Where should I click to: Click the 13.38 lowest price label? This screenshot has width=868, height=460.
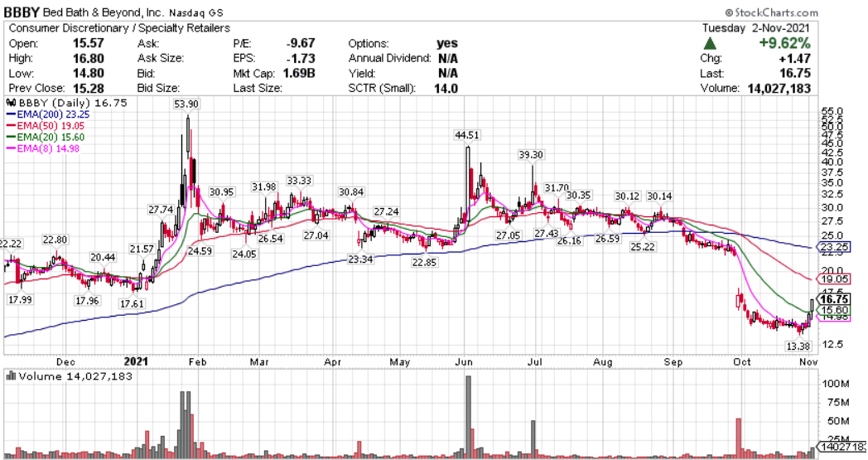coord(798,346)
